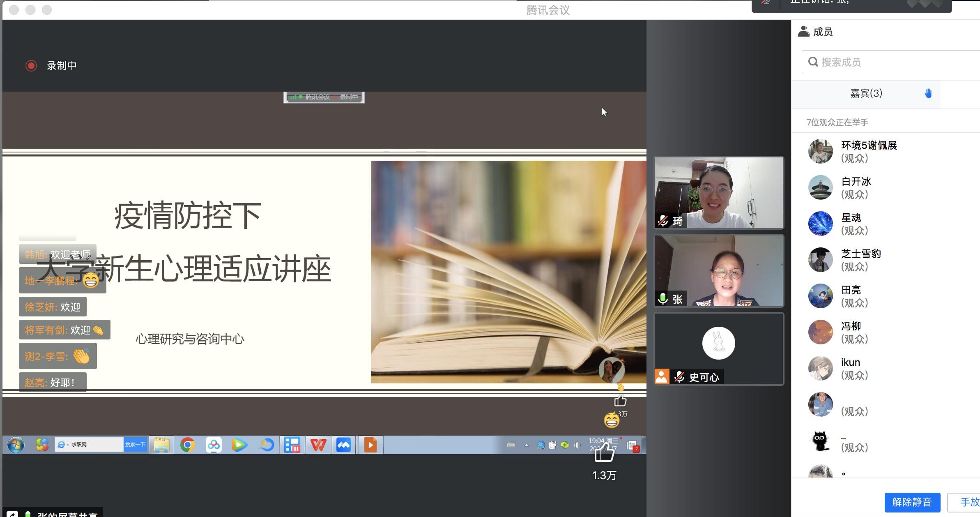The height and width of the screenshot is (517, 980).
Task: Click the 搜索一下 search button
Action: tap(135, 445)
